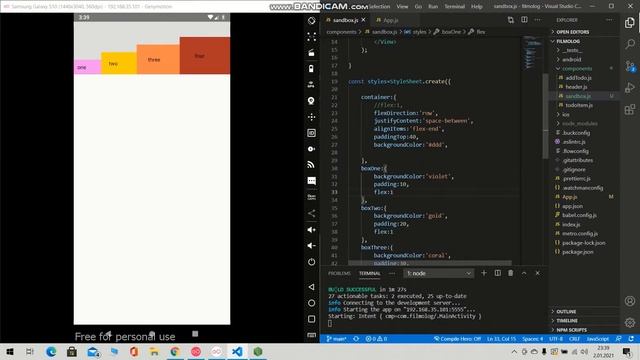Open the Genymotion SMS phone message icon
This screenshot has width=640, height=360.
click(311, 181)
